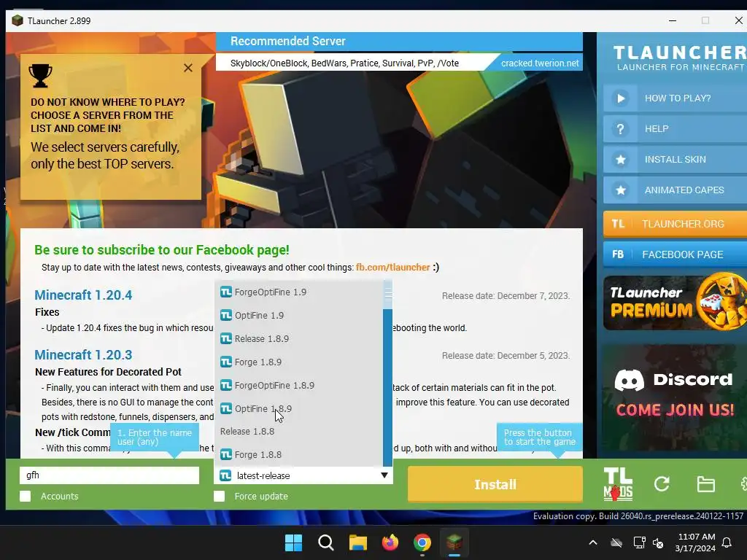
Task: Close the yellow server tip popup
Action: [x=188, y=68]
